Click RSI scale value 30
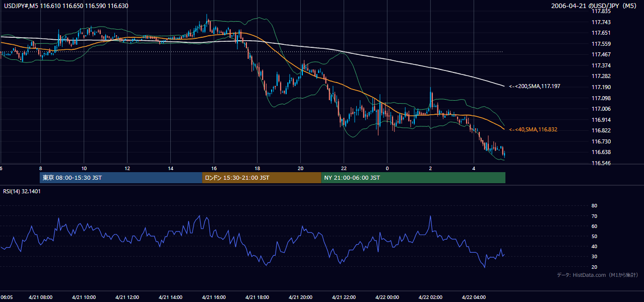This screenshot has width=644, height=302. point(594,257)
